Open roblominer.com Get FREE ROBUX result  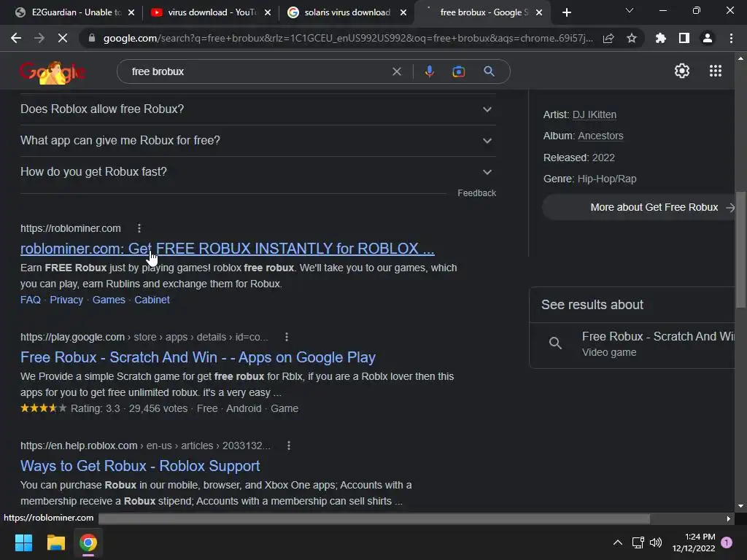click(228, 249)
